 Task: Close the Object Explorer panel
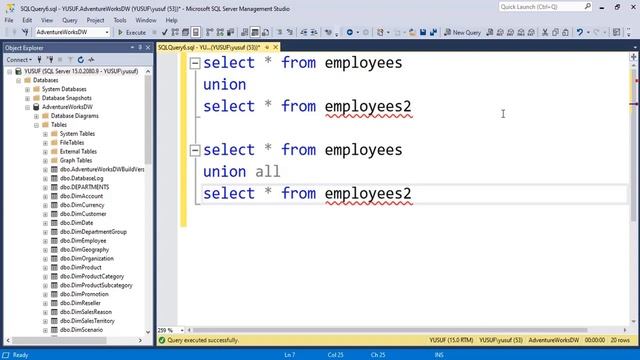[x=148, y=48]
